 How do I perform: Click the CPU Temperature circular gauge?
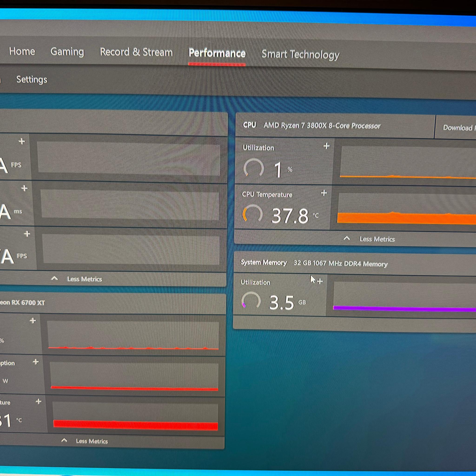click(253, 214)
